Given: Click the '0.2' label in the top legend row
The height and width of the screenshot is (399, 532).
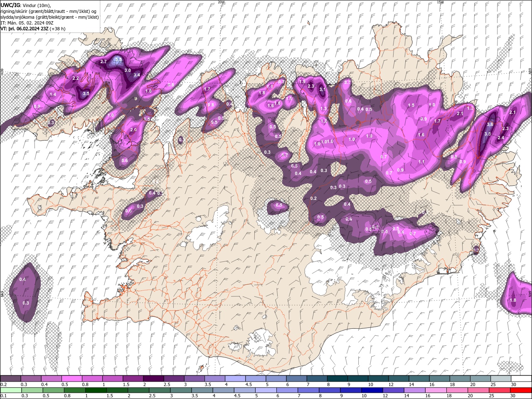Looking at the screenshot, I should click(x=3, y=384).
